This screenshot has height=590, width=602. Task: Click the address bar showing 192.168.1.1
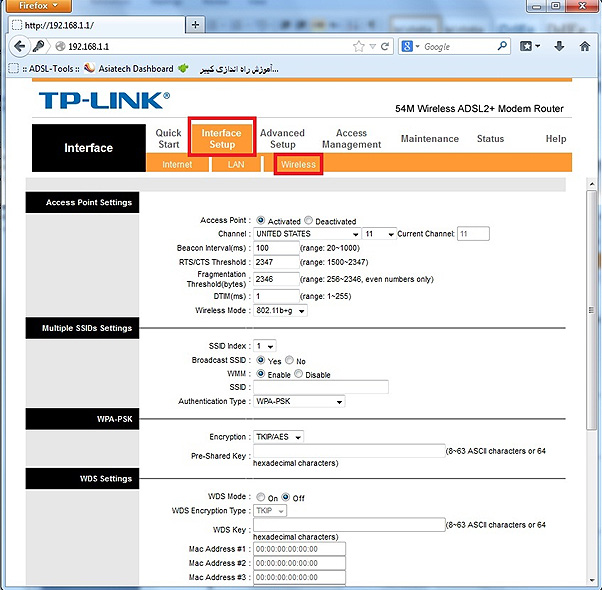coord(207,46)
